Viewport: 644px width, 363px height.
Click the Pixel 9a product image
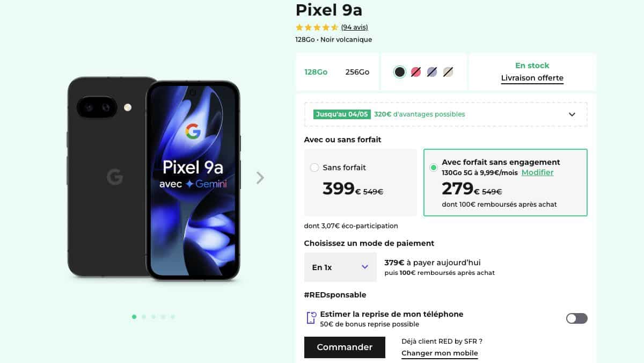pos(153,179)
